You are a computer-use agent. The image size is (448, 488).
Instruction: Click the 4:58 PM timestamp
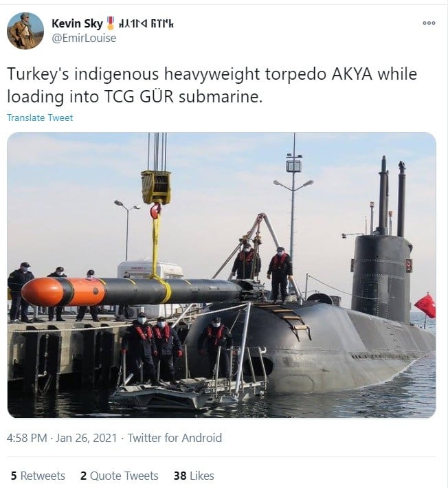coord(27,438)
